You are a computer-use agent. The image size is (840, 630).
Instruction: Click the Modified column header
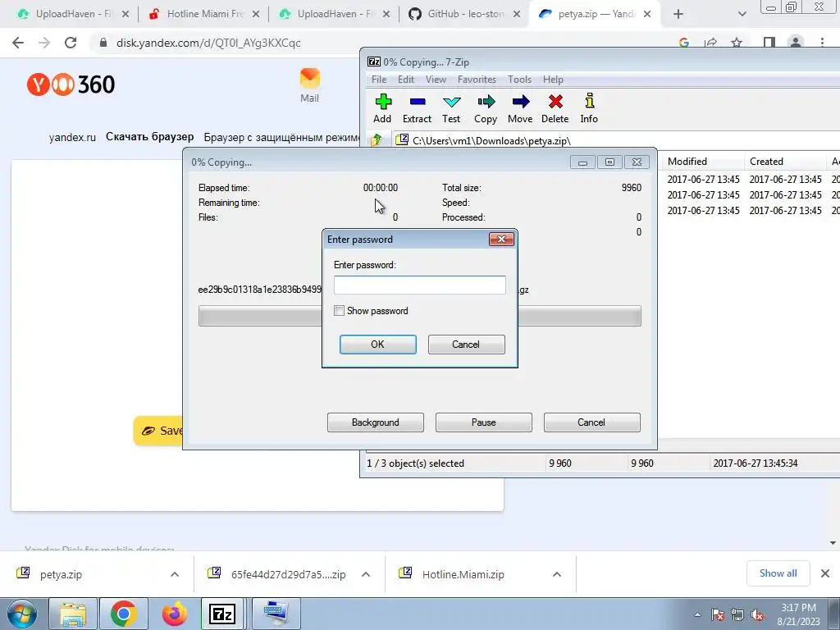703,162
